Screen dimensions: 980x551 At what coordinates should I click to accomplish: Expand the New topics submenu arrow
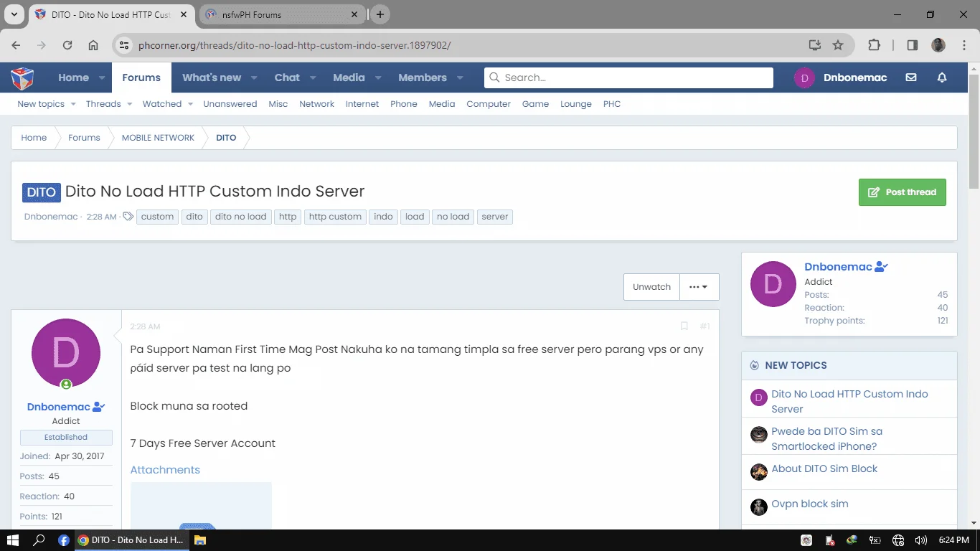tap(72, 104)
